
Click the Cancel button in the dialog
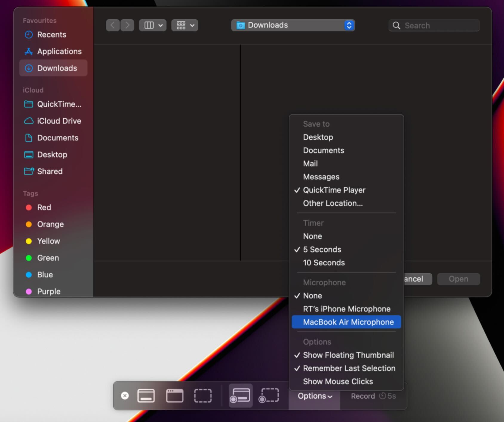pyautogui.click(x=418, y=279)
